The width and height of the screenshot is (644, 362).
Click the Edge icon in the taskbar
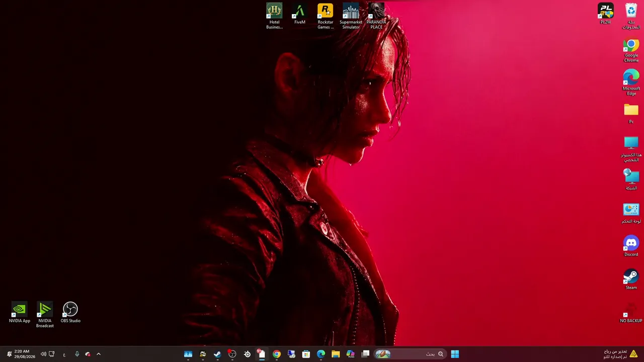320,354
